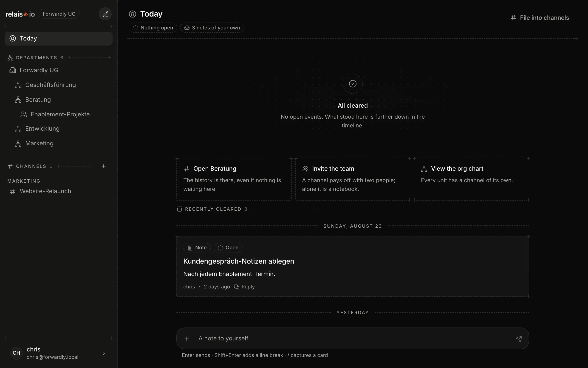This screenshot has height=368, width=588.
Task: Open the Invite the team card
Action: click(x=353, y=179)
